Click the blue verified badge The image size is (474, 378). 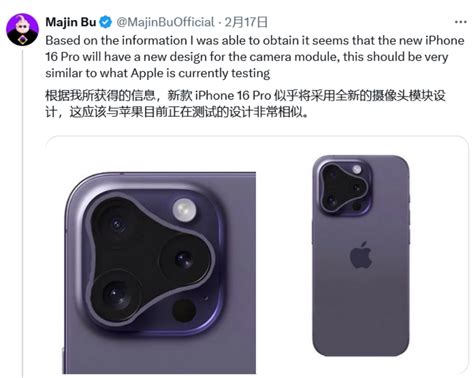pyautogui.click(x=106, y=22)
